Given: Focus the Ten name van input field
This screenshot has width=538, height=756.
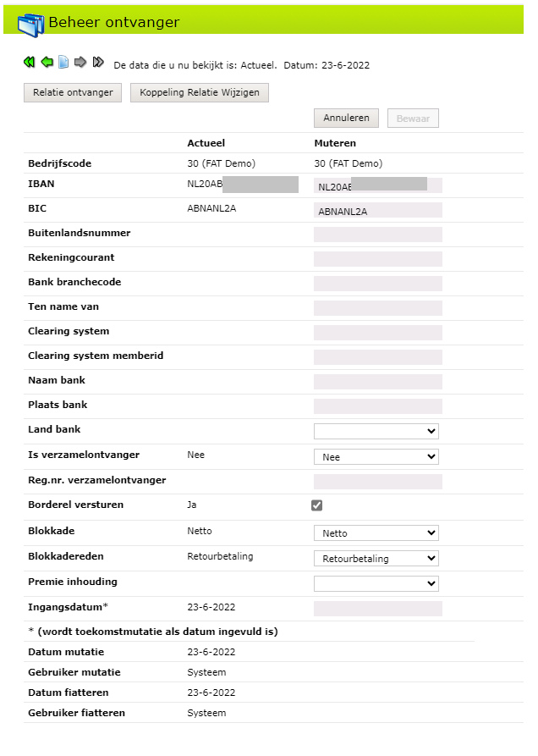Looking at the screenshot, I should 378,308.
